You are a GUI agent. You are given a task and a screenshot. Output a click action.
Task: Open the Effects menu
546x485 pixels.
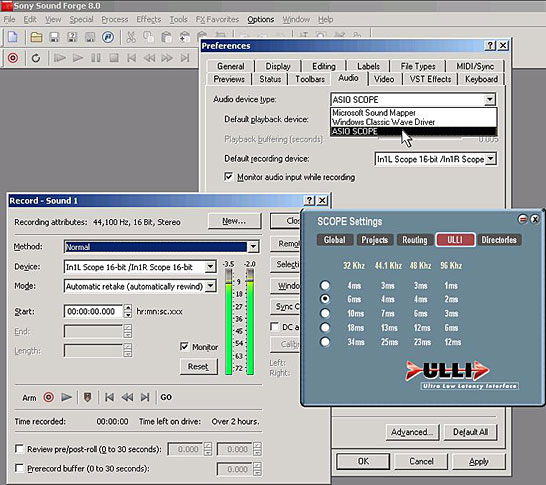click(x=148, y=19)
